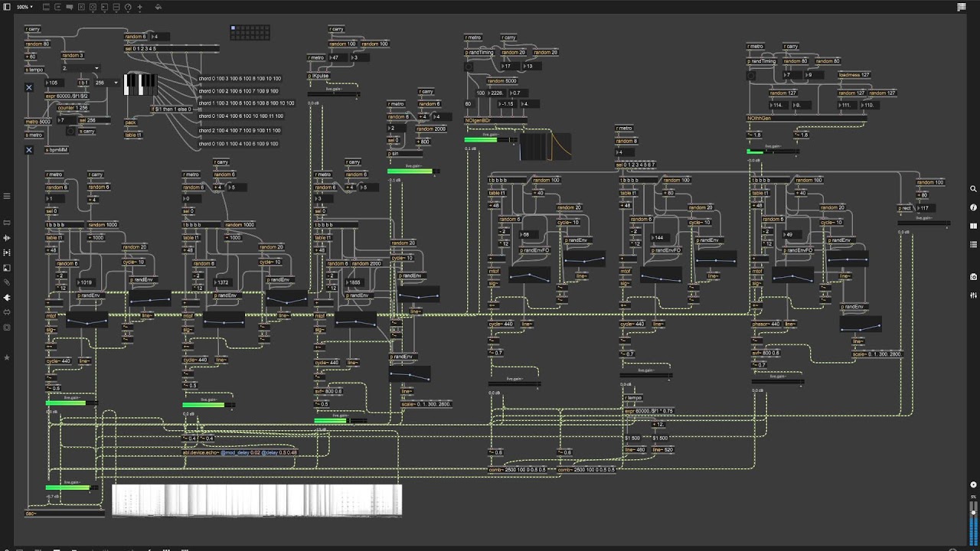Open the snapshots camera icon in right sidebar
980x551 pixels.
(973, 276)
